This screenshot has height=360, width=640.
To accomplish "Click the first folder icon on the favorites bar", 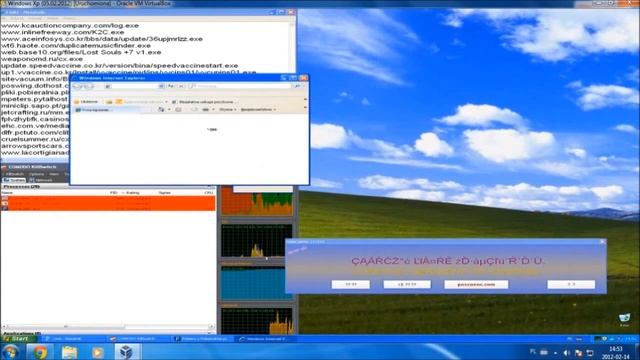I will [x=109, y=102].
